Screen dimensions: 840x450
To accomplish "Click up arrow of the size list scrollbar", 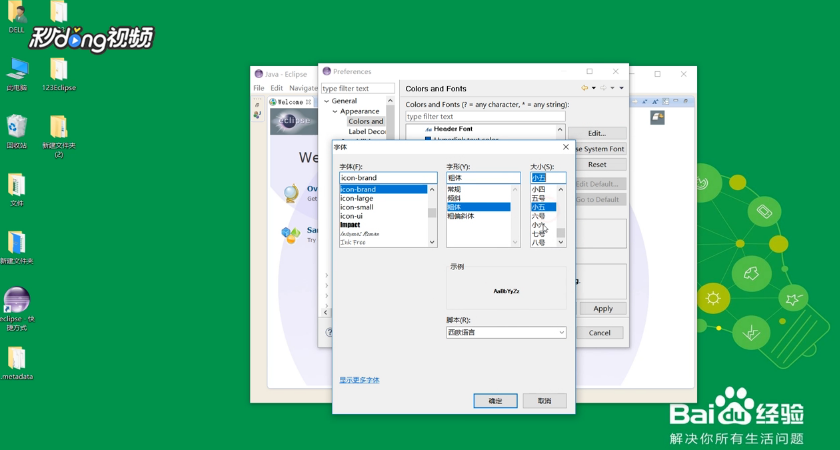I will (561, 189).
